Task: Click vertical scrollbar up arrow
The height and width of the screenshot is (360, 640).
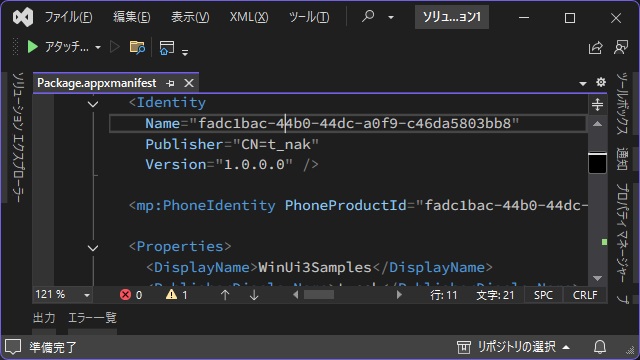Action: tap(597, 124)
